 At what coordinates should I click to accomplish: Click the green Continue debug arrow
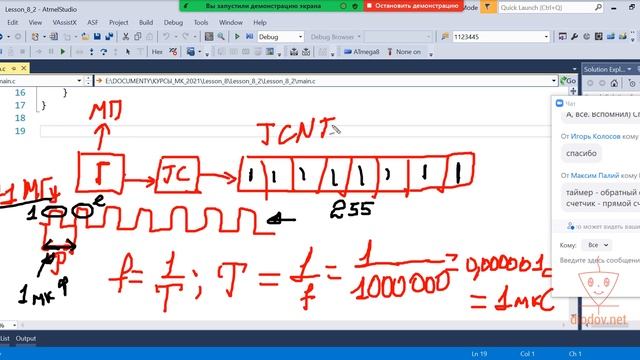click(x=63, y=52)
